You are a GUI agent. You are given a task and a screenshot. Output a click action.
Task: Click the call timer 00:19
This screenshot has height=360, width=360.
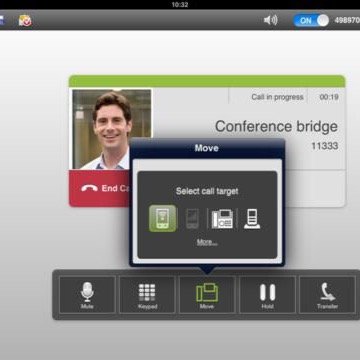coord(329,97)
